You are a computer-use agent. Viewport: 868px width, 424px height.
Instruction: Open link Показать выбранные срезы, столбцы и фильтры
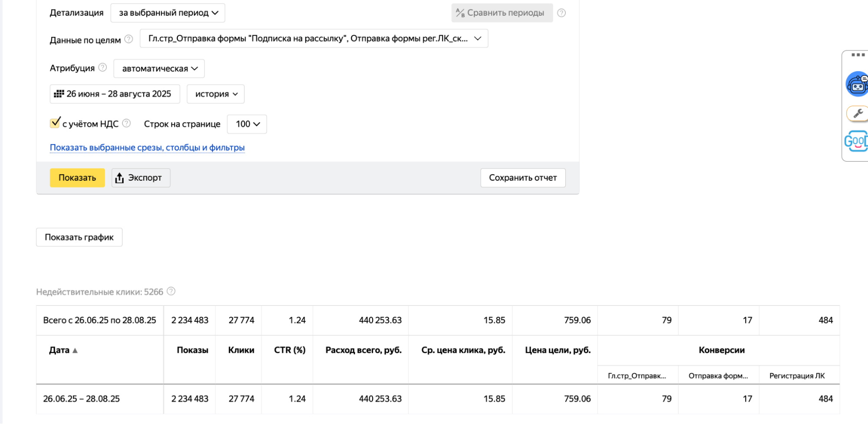[x=147, y=148]
